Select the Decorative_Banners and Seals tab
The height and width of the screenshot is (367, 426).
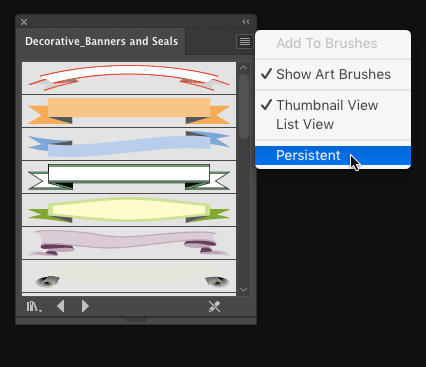coord(101,41)
